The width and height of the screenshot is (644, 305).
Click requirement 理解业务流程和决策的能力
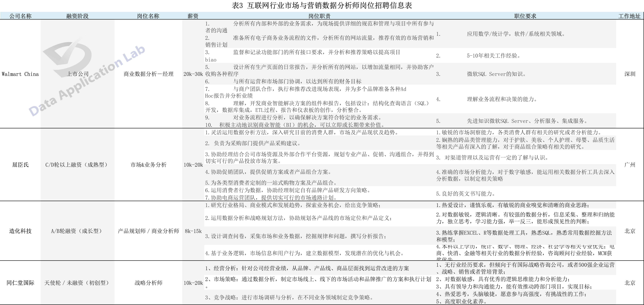487,99
